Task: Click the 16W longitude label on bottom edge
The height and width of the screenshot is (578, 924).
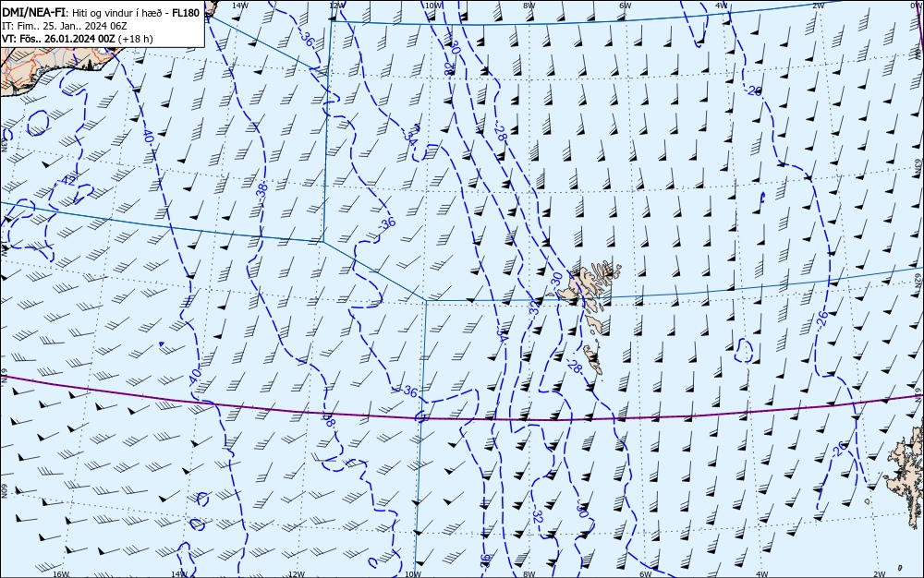Action: tap(61, 574)
